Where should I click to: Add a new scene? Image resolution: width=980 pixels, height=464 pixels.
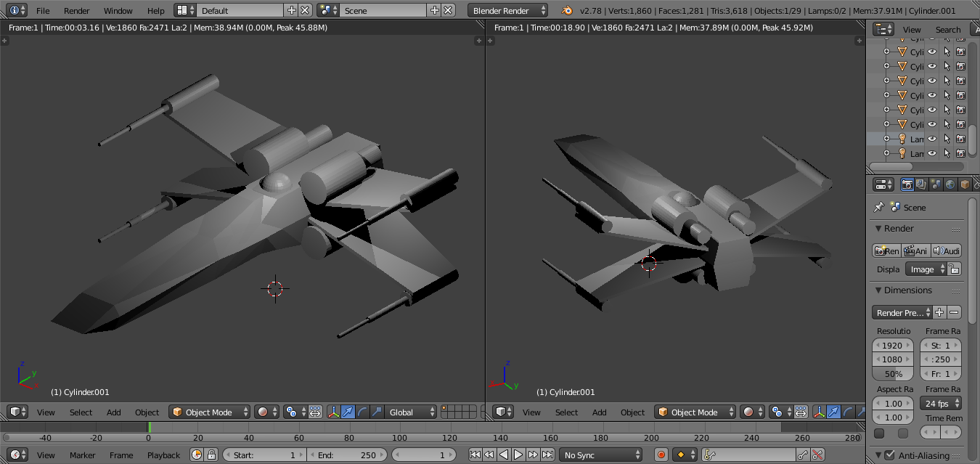[434, 11]
